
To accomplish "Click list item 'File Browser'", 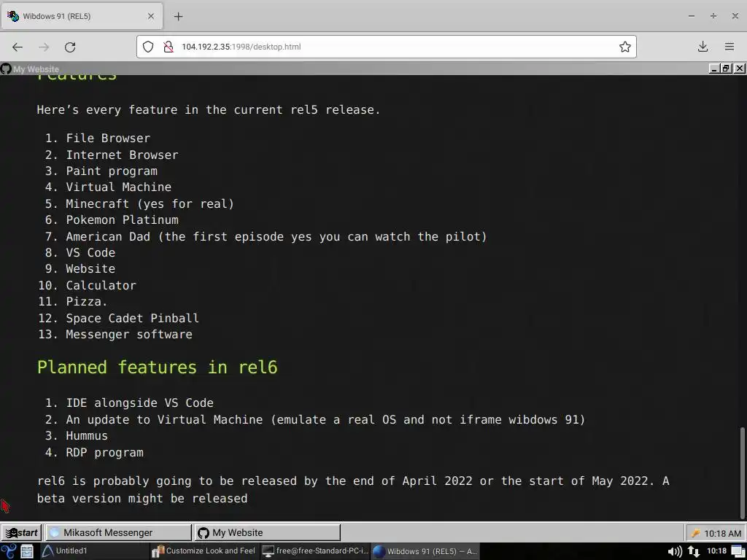I will (x=108, y=138).
